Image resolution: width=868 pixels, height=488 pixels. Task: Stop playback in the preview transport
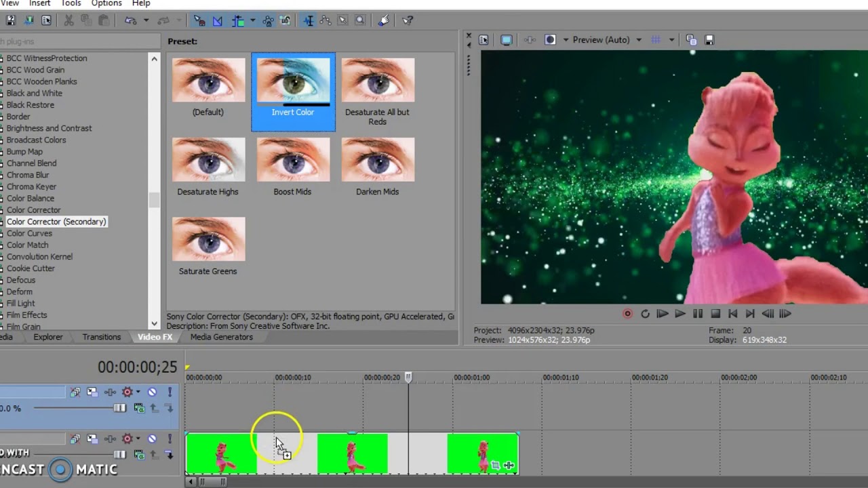tap(715, 314)
